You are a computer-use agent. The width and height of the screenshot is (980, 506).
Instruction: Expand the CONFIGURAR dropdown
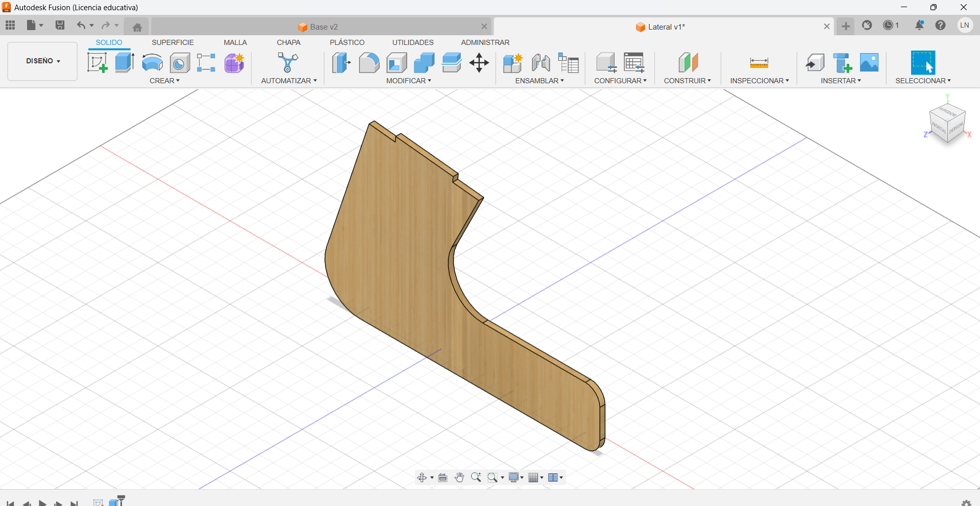(x=620, y=81)
